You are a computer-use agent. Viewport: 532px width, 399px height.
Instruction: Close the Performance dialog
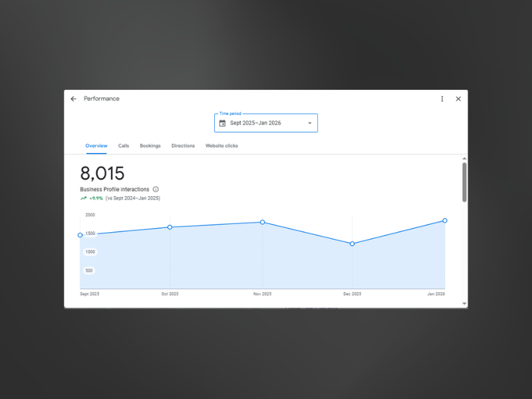coord(458,99)
